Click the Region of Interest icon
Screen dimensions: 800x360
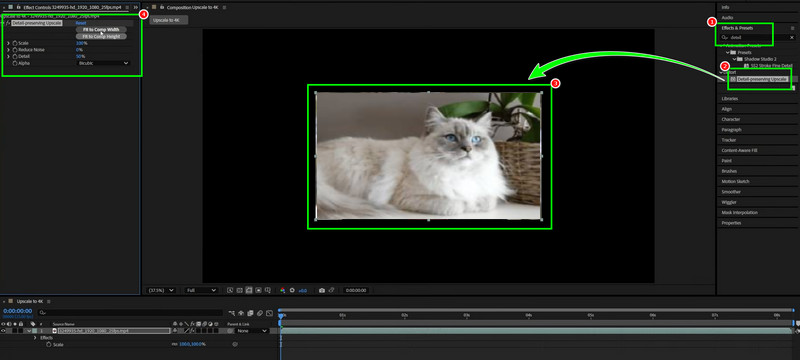coord(258,290)
